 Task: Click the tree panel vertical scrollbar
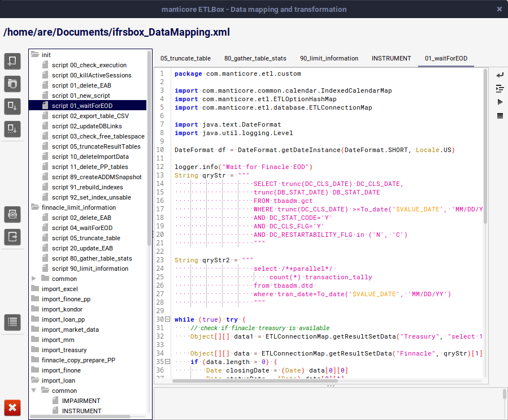pyautogui.click(x=149, y=147)
